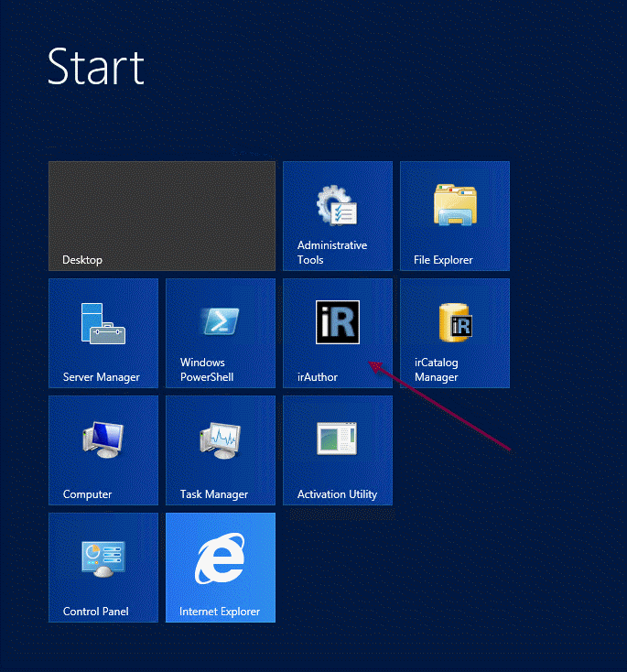Open the Control Panel icon
627x672 pixels.
tap(103, 557)
